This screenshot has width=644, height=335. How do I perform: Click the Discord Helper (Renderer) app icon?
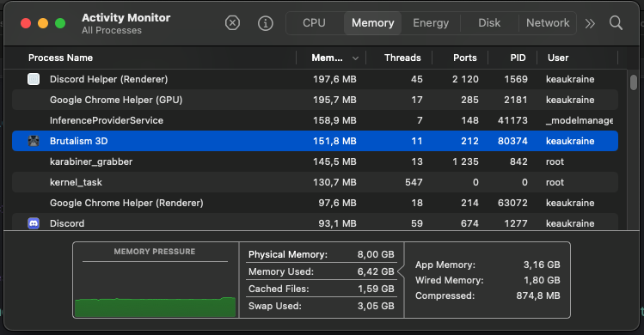click(34, 79)
